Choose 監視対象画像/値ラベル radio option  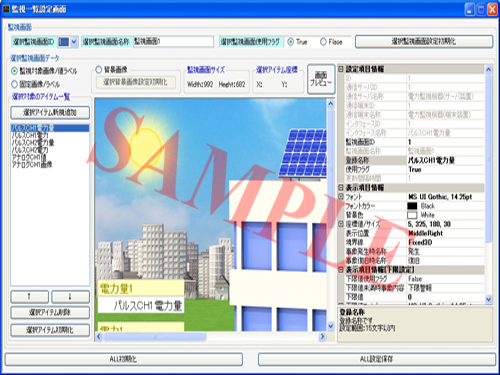(14, 71)
